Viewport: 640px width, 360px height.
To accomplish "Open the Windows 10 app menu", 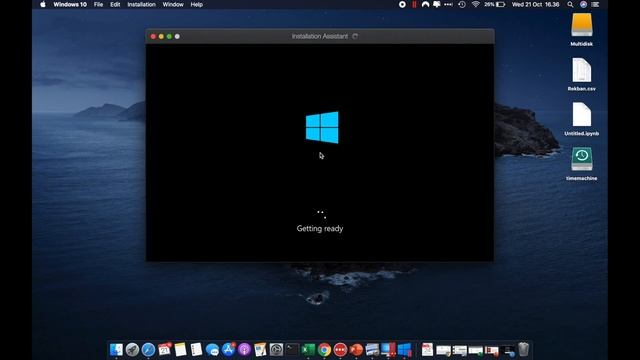I will [70, 4].
